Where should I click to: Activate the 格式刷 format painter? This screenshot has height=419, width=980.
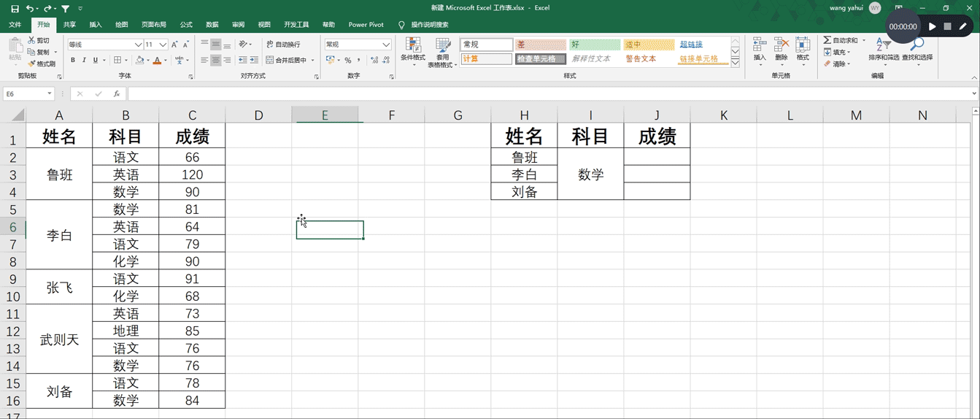click(42, 64)
